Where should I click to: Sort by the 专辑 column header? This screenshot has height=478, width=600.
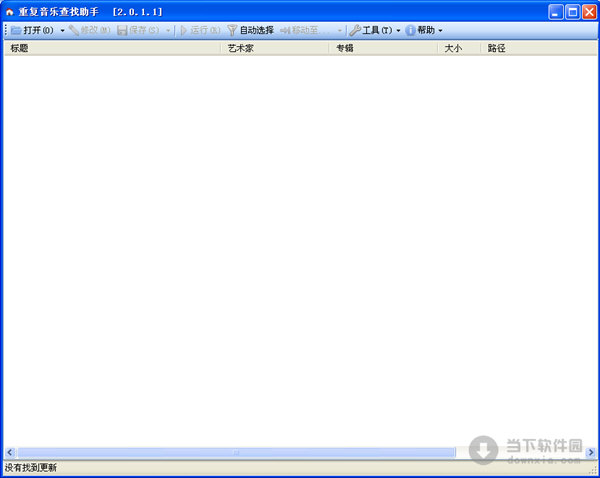tap(383, 48)
